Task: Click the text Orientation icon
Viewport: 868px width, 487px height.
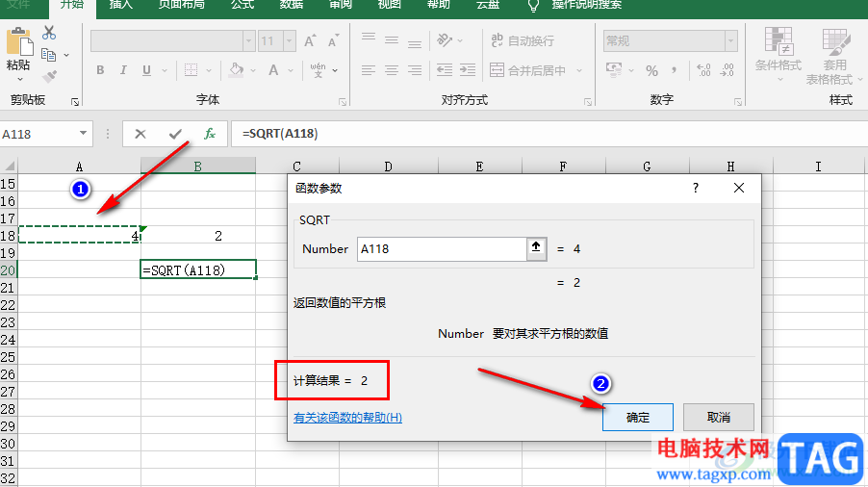Action: 445,39
